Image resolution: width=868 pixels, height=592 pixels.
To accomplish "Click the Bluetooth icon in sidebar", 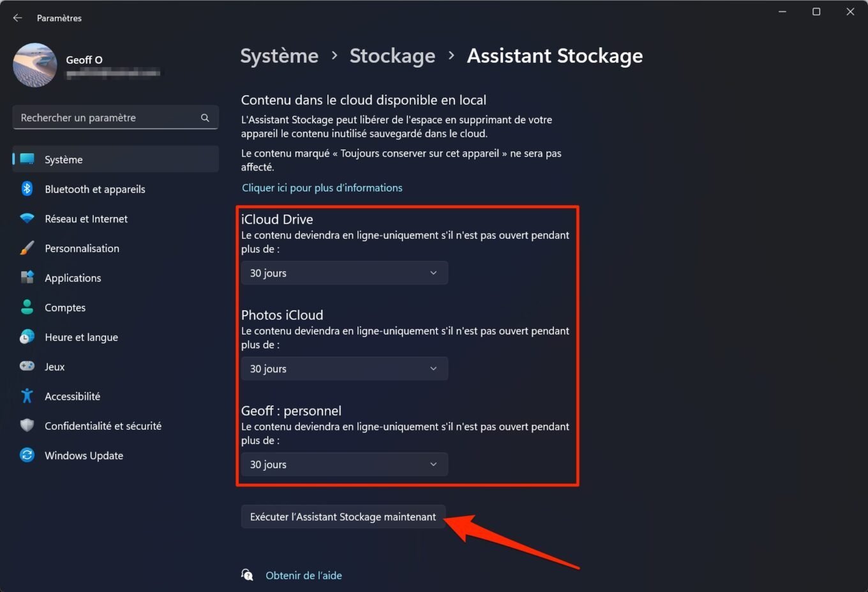I will tap(27, 188).
